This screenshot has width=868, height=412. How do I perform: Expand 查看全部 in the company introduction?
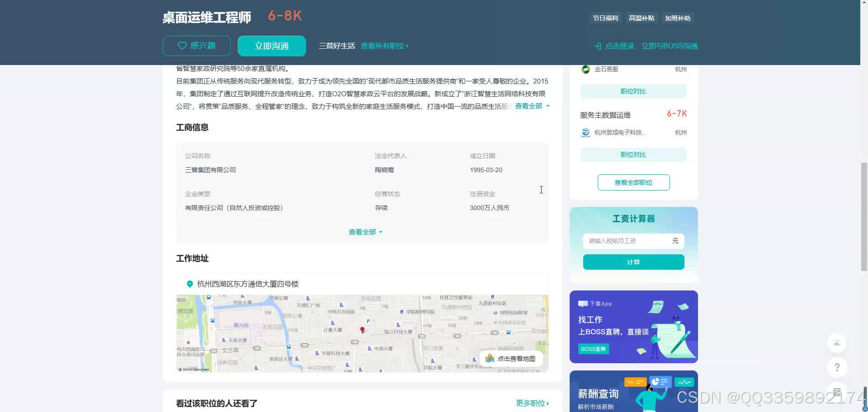[x=530, y=106]
